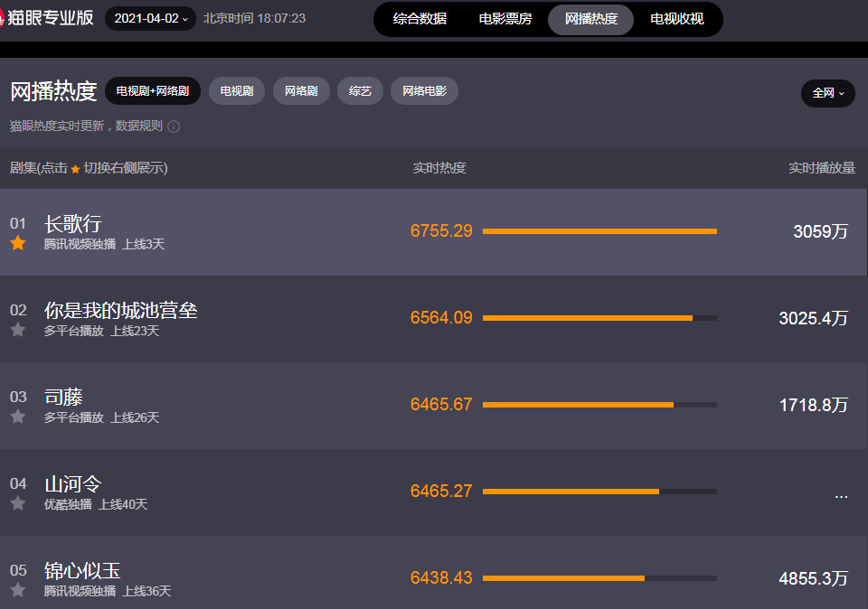
Task: Toggle the star for 你是我的城池营垒
Action: [x=18, y=330]
